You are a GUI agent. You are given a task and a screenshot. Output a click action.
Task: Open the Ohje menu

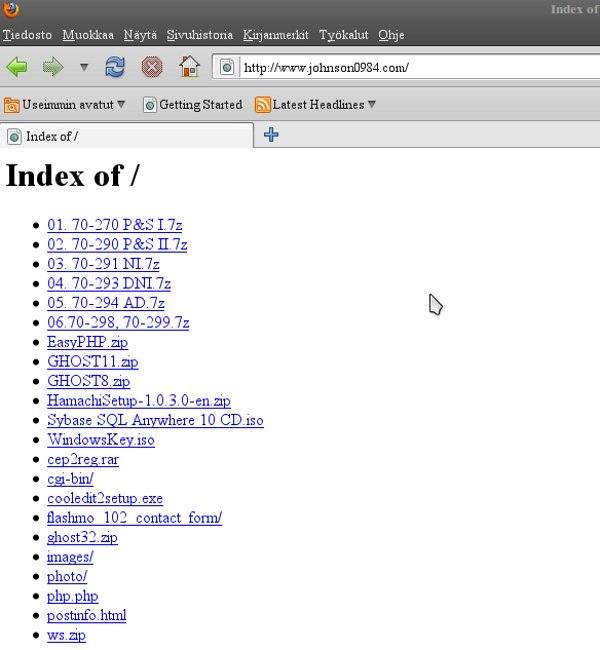click(x=391, y=35)
